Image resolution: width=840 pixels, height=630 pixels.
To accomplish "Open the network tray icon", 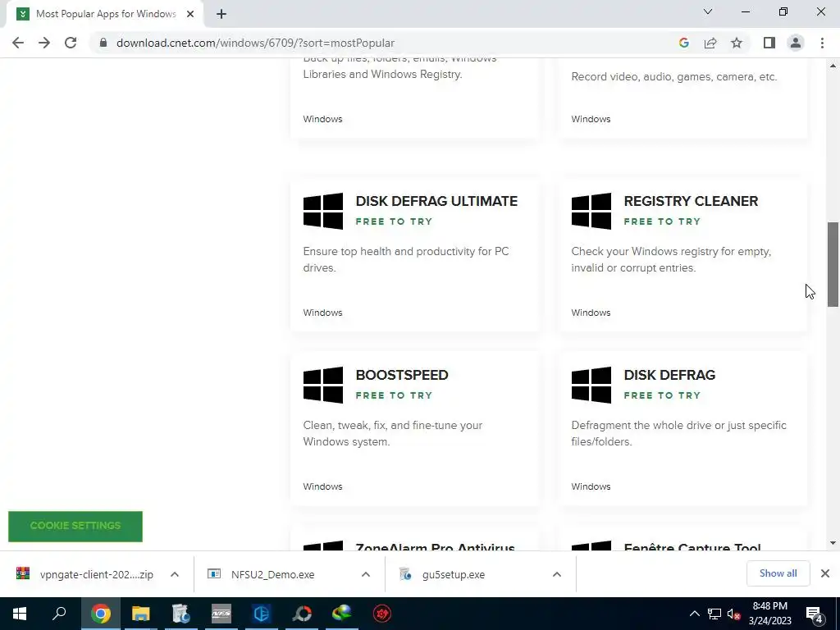I will tap(714, 614).
